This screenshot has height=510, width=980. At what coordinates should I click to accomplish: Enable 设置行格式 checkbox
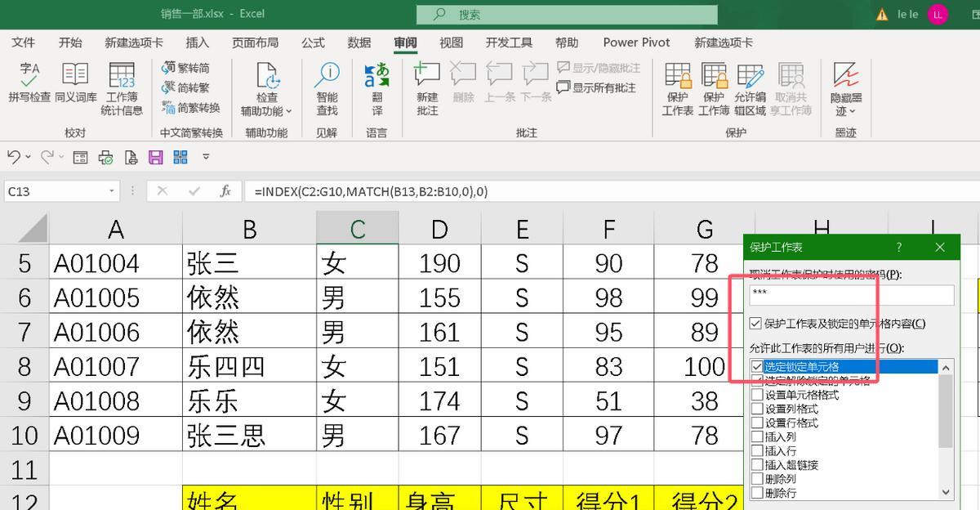[757, 423]
